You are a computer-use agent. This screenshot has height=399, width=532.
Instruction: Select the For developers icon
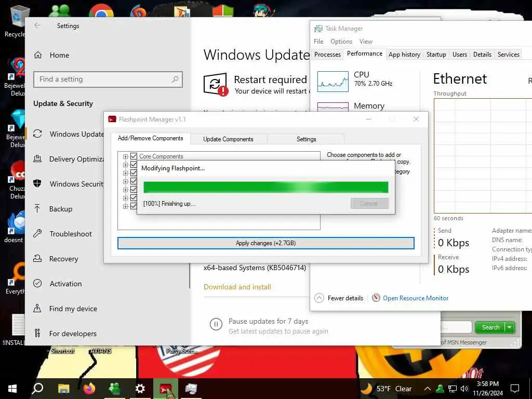click(37, 333)
